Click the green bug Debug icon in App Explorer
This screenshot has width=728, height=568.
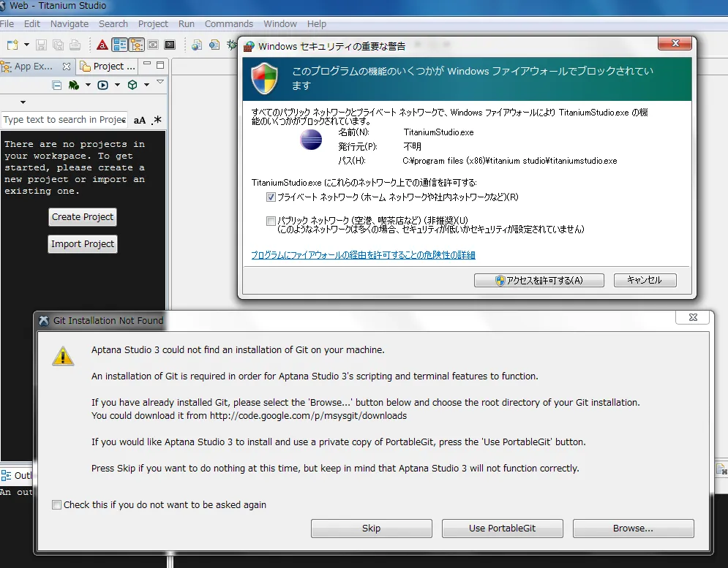click(x=74, y=85)
